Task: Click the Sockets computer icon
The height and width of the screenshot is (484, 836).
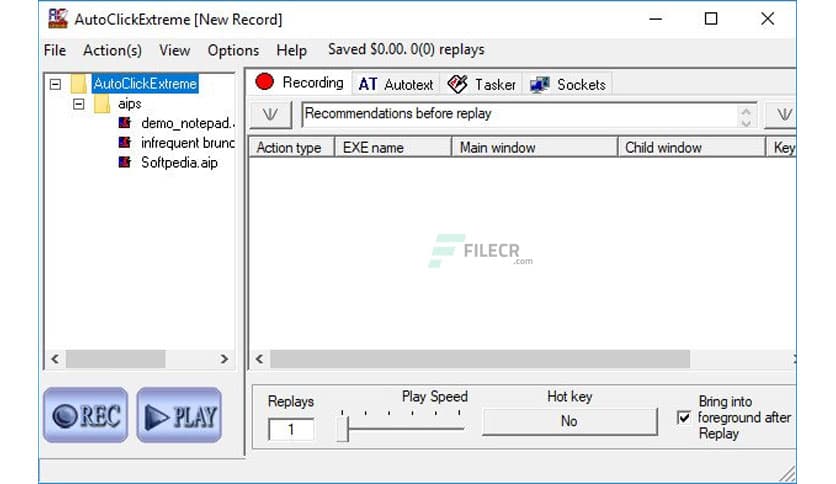Action: point(540,84)
